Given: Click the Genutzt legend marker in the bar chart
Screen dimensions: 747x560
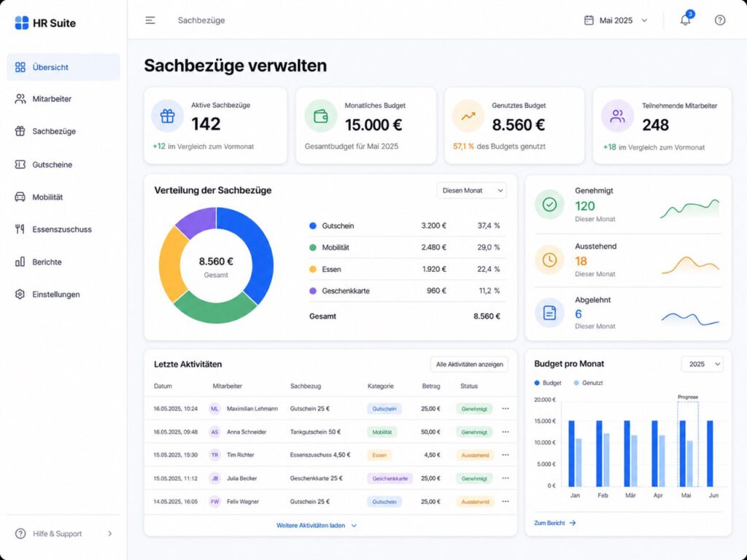Looking at the screenshot, I should click(576, 383).
